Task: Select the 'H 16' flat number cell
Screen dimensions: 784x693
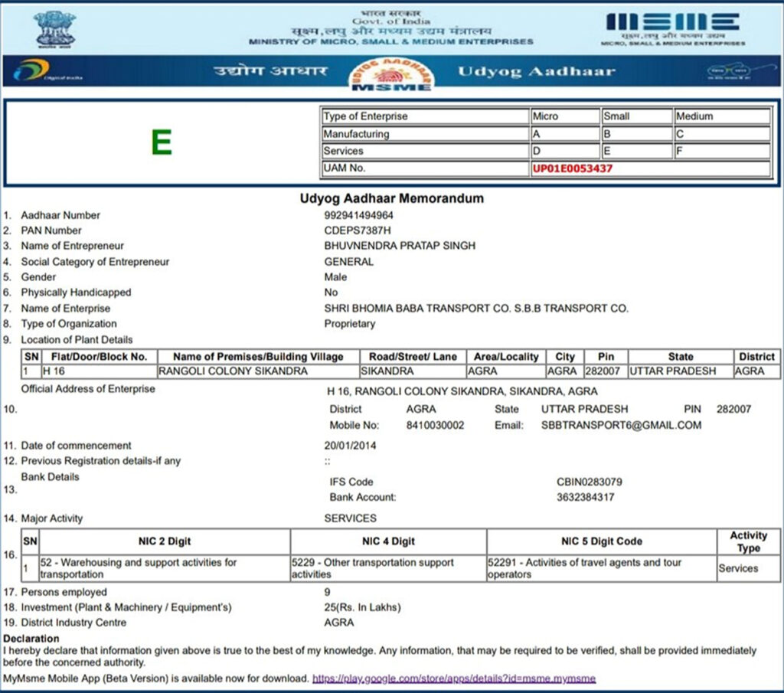Action: pyautogui.click(x=100, y=371)
